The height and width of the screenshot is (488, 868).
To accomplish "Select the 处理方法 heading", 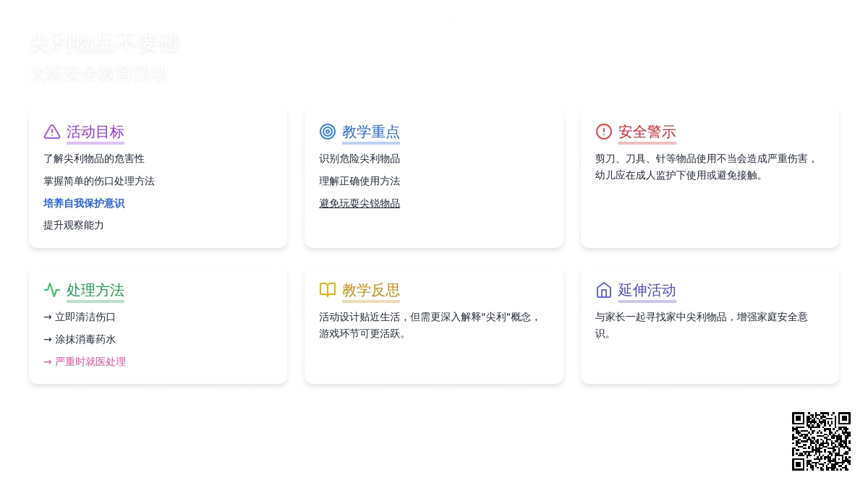I will 95,290.
